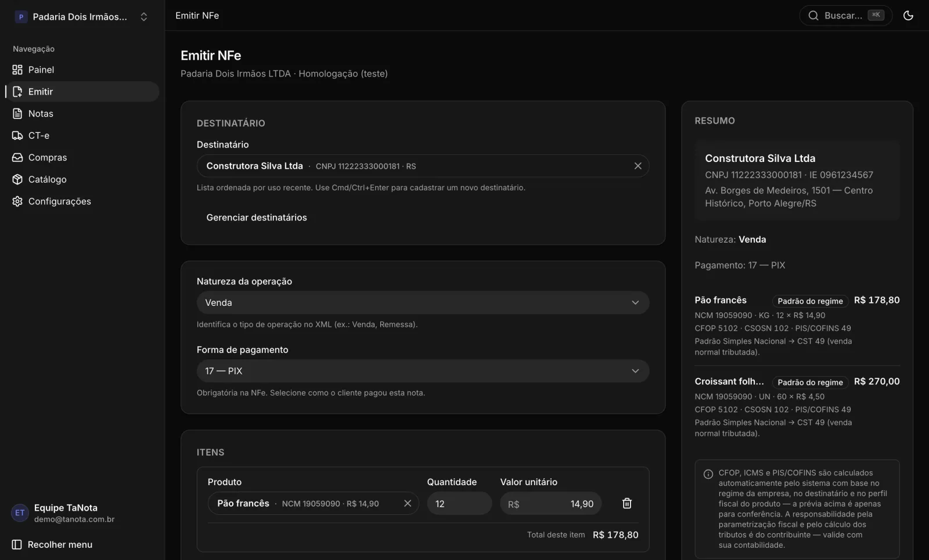Click Pagamento: 17 — PIX summary line
Viewport: 929px width, 560px height.
(x=740, y=265)
